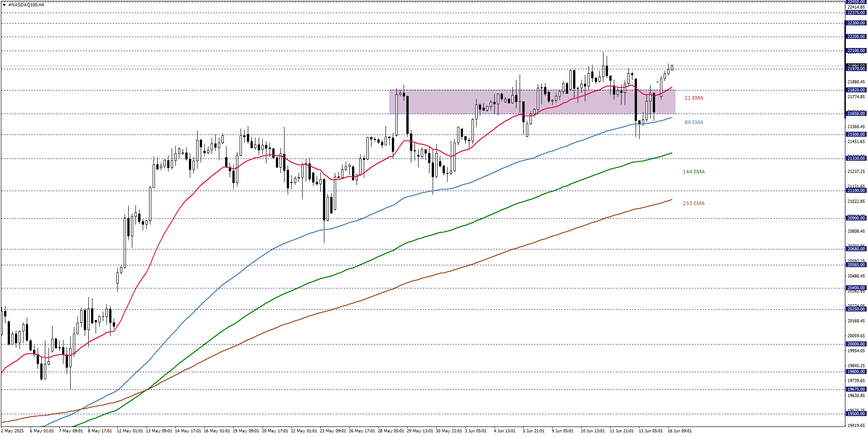
Task: Click the 21100.00 price level tag
Action: [x=856, y=191]
